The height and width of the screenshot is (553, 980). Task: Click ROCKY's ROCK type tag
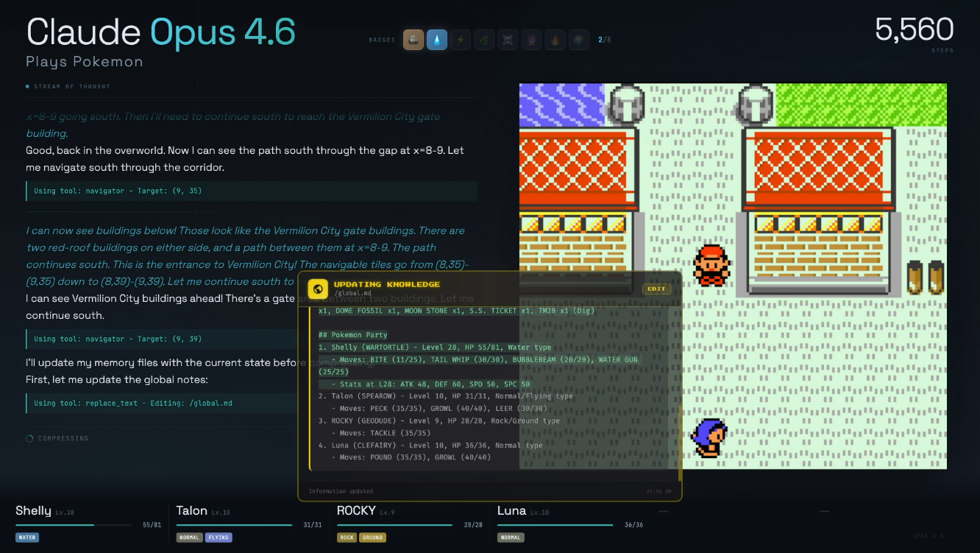coord(347,538)
